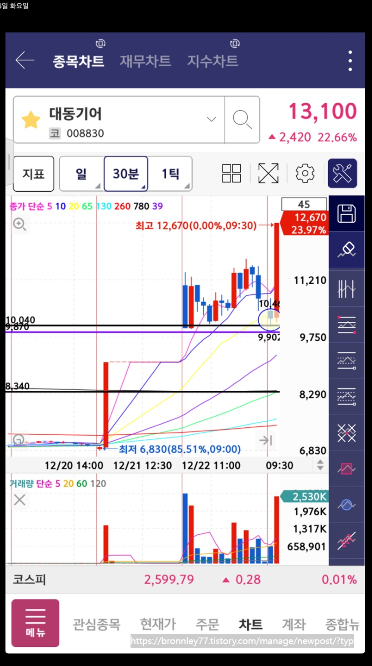
Task: Click the 최저 6,830 low label
Action: (180, 449)
